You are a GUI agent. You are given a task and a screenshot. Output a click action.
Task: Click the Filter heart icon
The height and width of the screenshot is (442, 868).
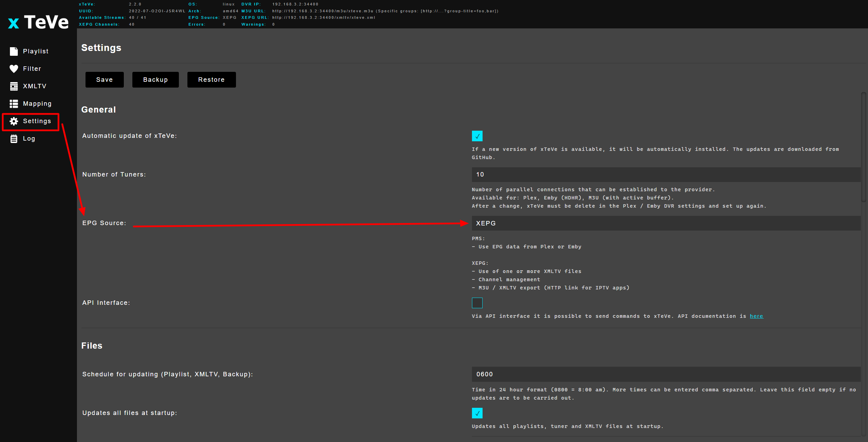[14, 69]
